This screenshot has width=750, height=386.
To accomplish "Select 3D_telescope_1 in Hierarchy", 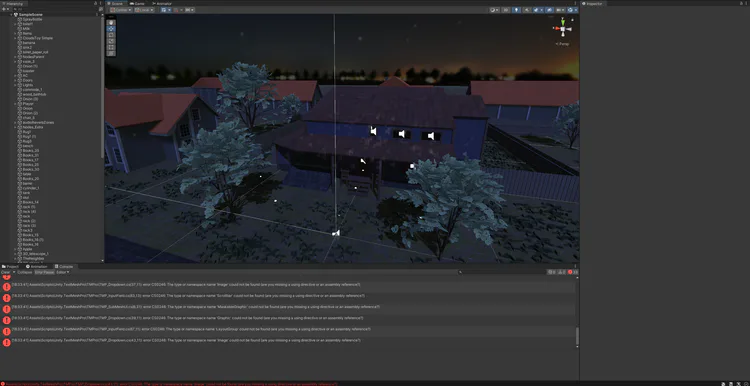I will click(x=35, y=254).
